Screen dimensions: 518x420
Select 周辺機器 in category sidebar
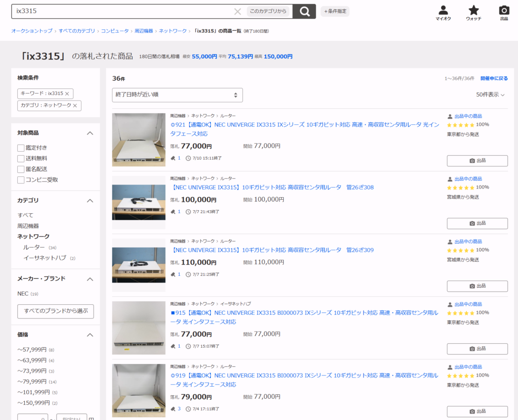tap(28, 226)
